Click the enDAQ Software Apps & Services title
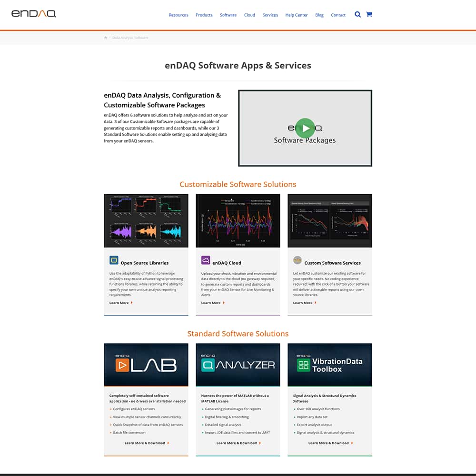The image size is (476, 476). click(x=238, y=65)
